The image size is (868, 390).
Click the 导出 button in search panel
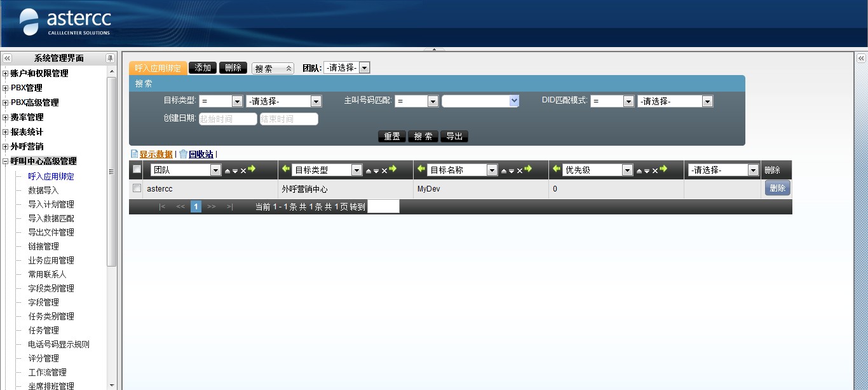point(454,136)
